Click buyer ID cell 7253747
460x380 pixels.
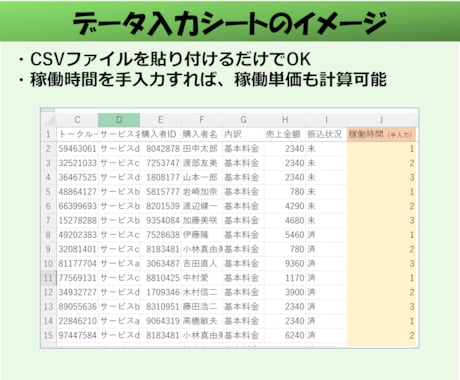(x=160, y=163)
